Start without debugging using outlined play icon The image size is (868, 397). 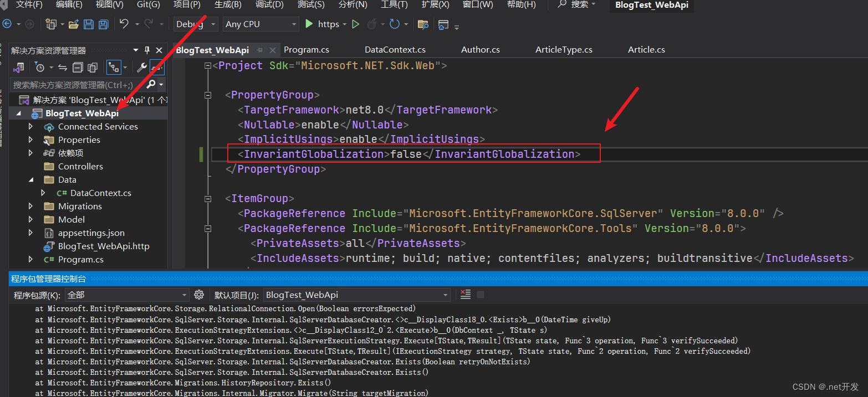356,24
